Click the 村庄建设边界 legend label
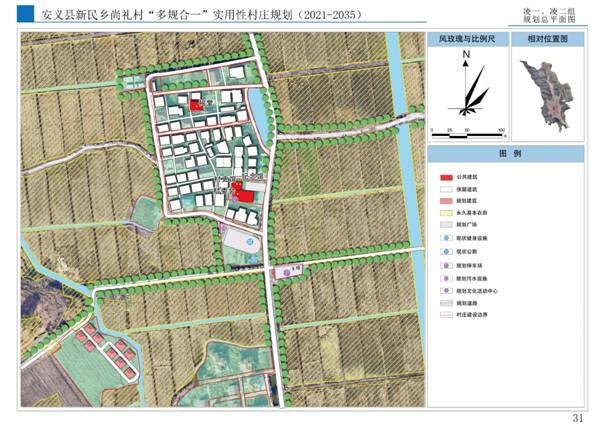 (472, 315)
